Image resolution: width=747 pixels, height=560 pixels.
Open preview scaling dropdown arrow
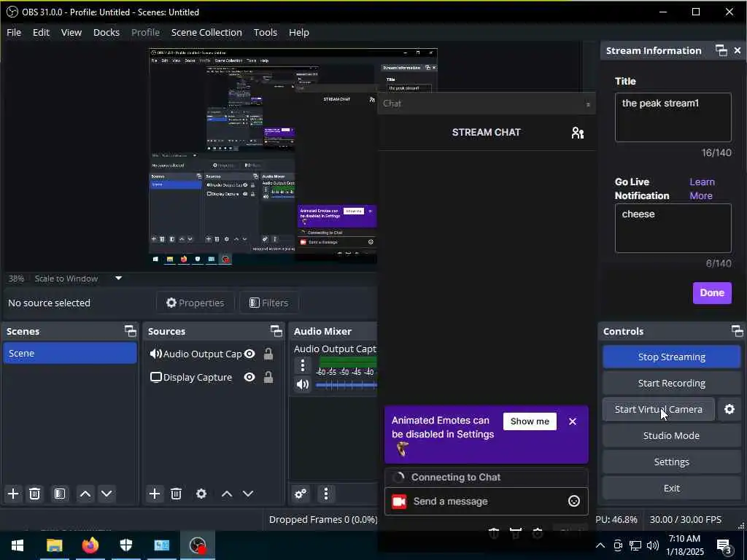click(119, 278)
